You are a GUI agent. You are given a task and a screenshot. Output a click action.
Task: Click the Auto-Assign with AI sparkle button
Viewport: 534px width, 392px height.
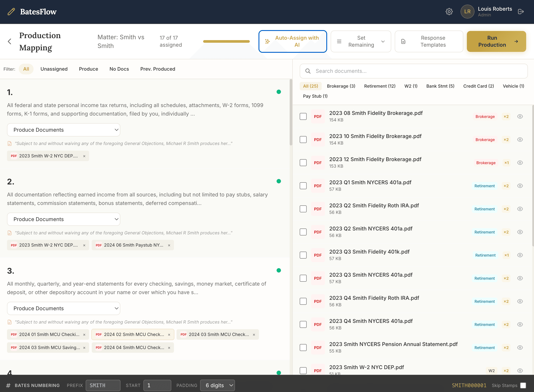[x=293, y=41]
